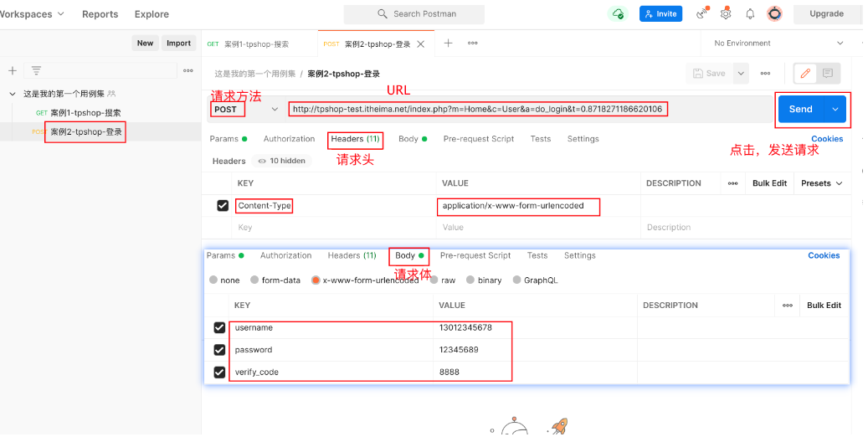The width and height of the screenshot is (868, 442).
Task: Click the three-dot column options in Headers table
Action: coord(733,183)
